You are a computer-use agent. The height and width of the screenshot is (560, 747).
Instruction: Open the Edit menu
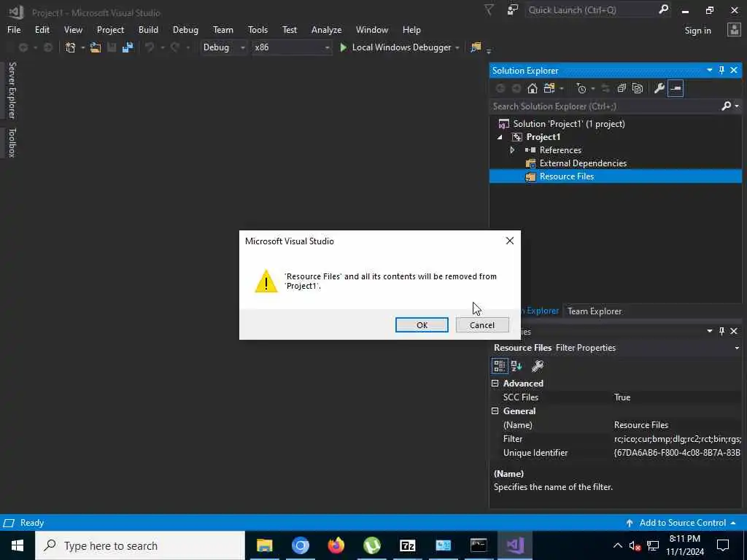(x=42, y=29)
